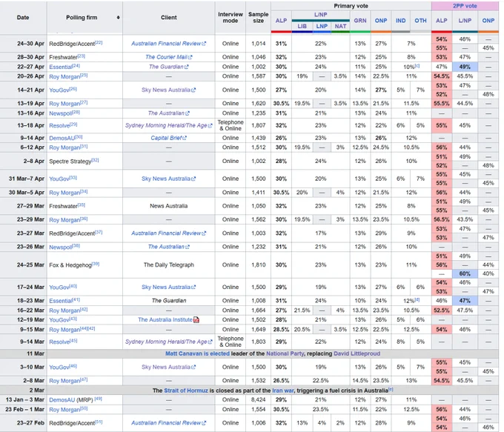504x432 pixels.
Task: Open Sydney Morning Herald/The Age link in 9–14 Mar row
Action: (x=166, y=342)
